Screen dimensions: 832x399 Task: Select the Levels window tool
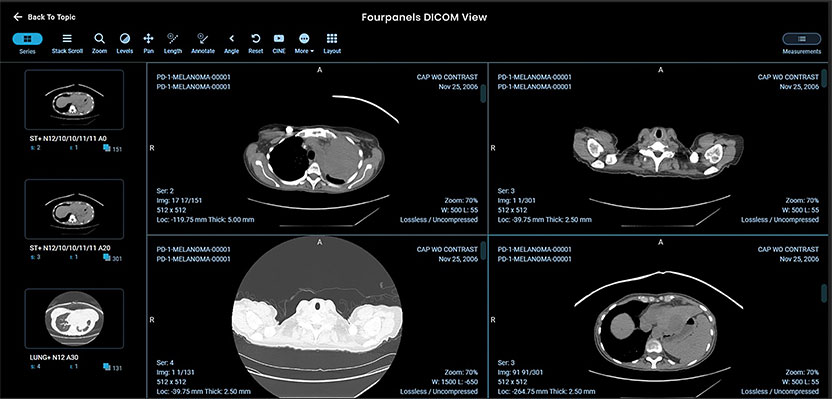(x=125, y=39)
